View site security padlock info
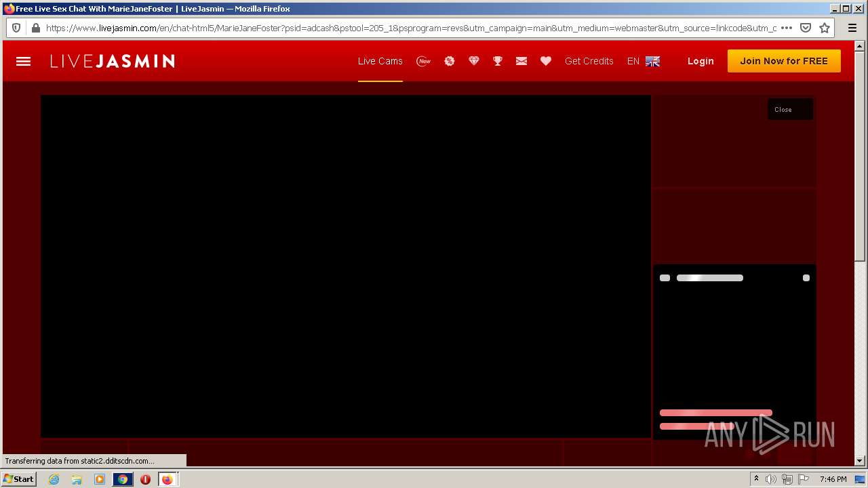868x488 pixels. 35,28
